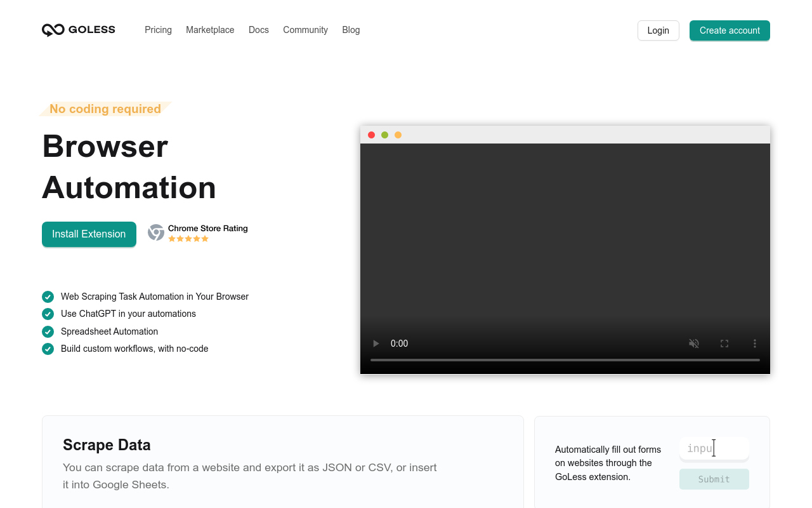The height and width of the screenshot is (508, 812).
Task: Enter fullscreen mode on the video
Action: pos(724,344)
